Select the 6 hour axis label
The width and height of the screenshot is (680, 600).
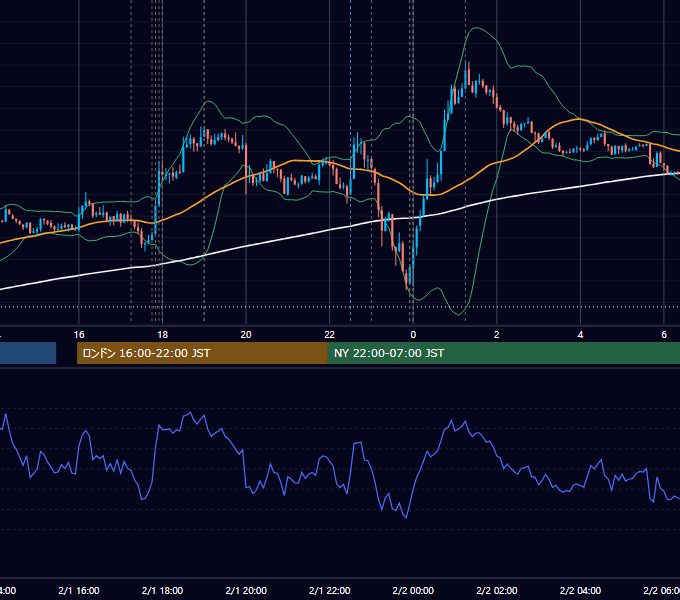pos(664,335)
